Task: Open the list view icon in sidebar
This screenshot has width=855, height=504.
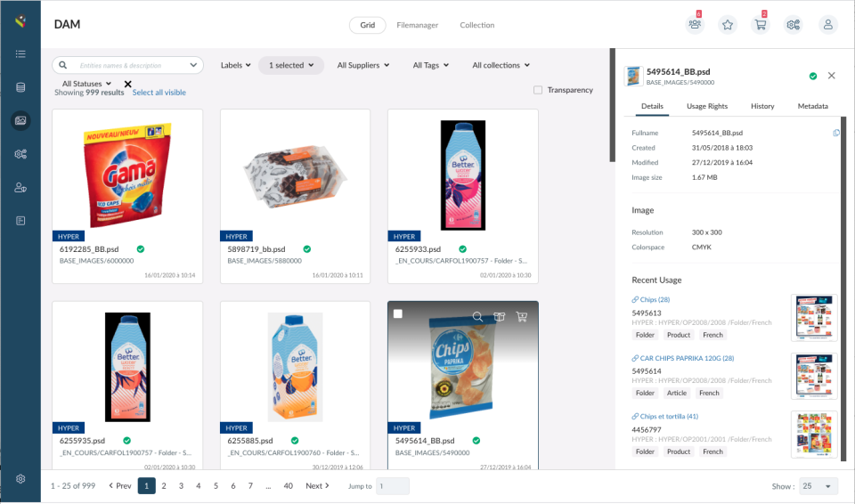Action: [20, 53]
